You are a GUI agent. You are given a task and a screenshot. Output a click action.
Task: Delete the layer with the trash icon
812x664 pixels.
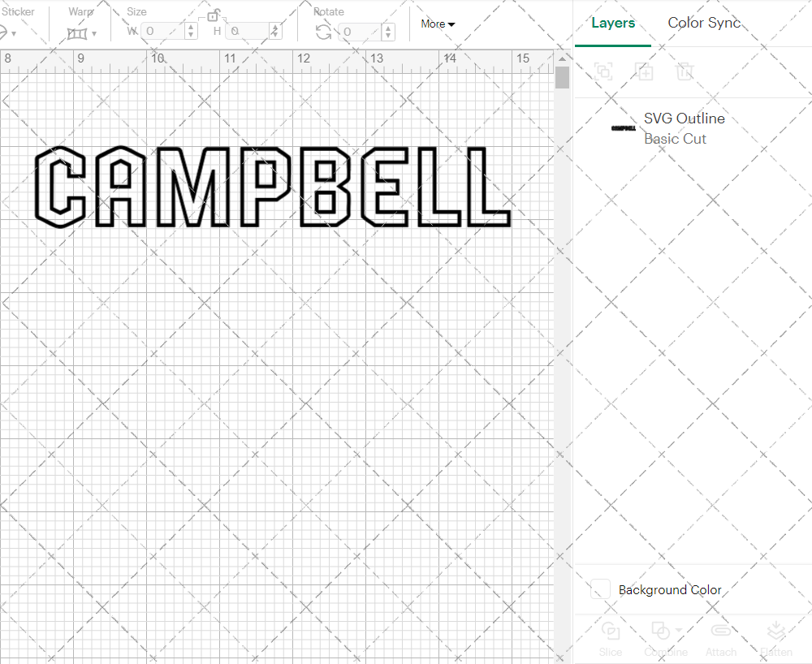685,72
